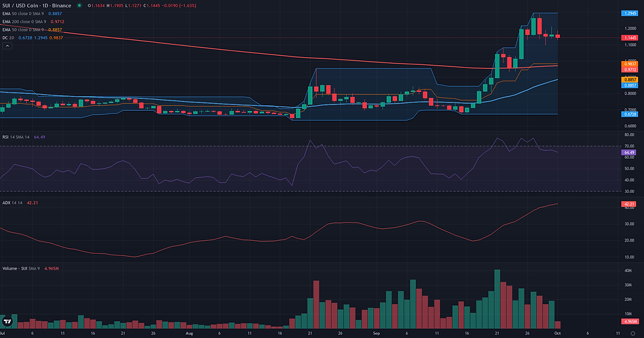644x338 pixels.
Task: Click the purple 64.49 RSI value label
Action: tap(630, 152)
